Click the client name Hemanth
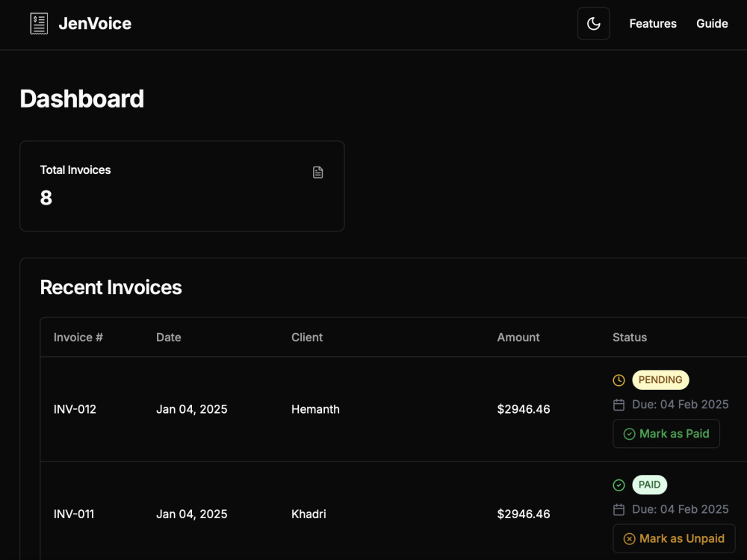Viewport: 747px width, 560px height. tap(315, 409)
